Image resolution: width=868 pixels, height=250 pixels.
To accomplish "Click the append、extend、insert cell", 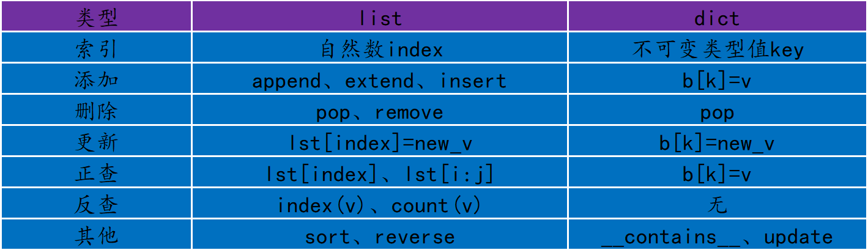I will pos(380,80).
